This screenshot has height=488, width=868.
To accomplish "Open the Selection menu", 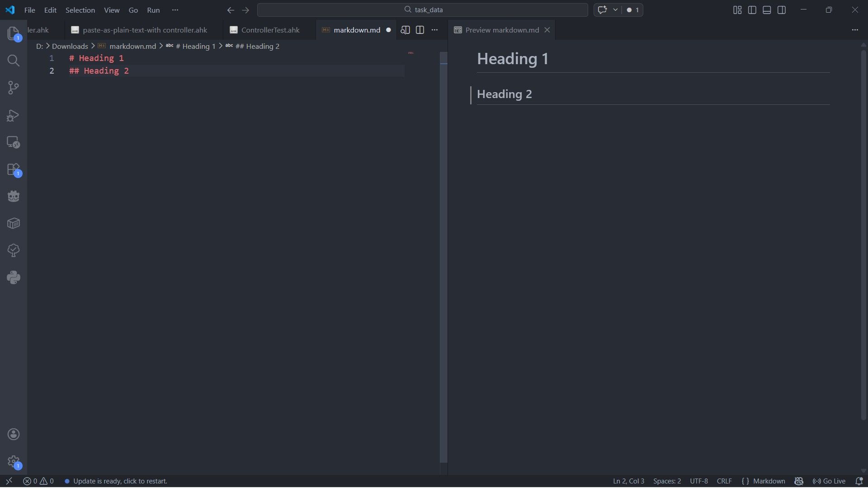I will 80,10.
